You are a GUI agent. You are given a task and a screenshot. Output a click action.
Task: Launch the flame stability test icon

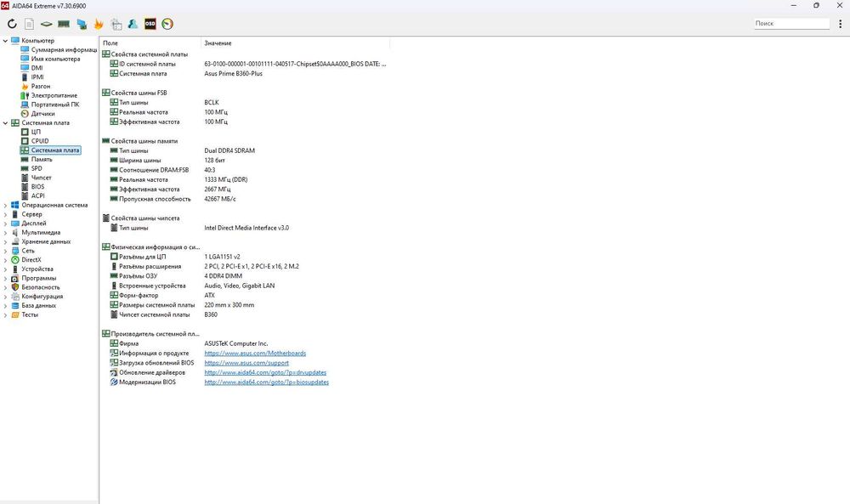point(99,24)
